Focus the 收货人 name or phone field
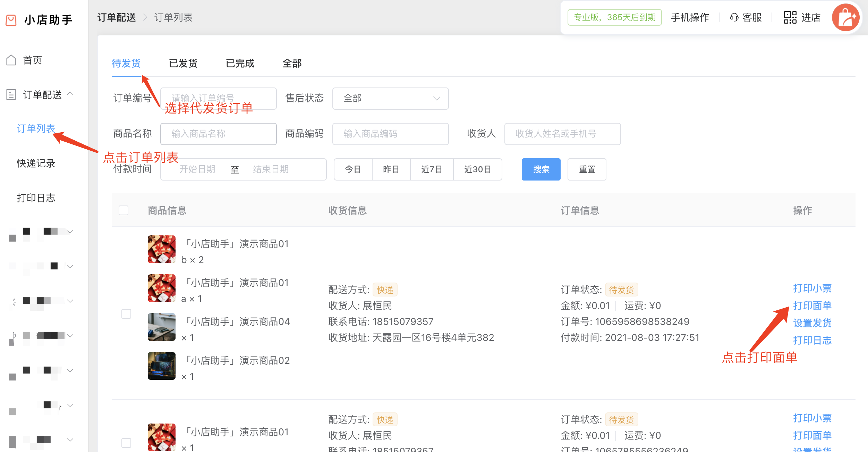Screen dimensions: 868x452 click(562, 134)
